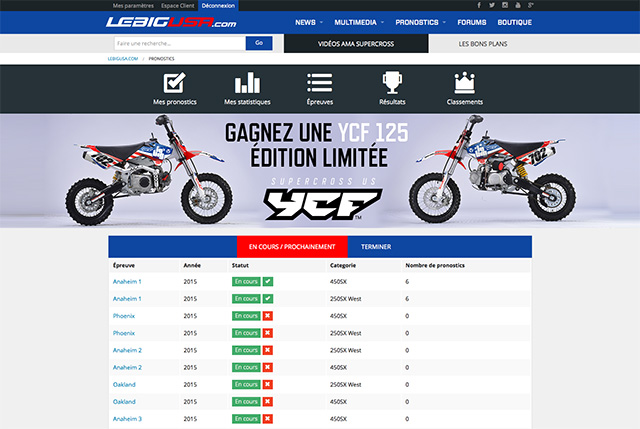Click LEBIGUSA.COM breadcrumb link
640x429 pixels.
pyautogui.click(x=123, y=59)
